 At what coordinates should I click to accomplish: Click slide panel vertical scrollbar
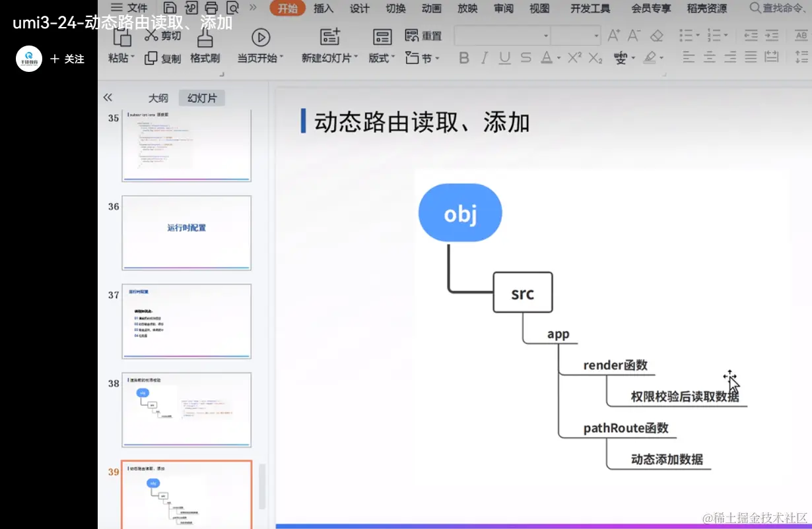(262, 486)
